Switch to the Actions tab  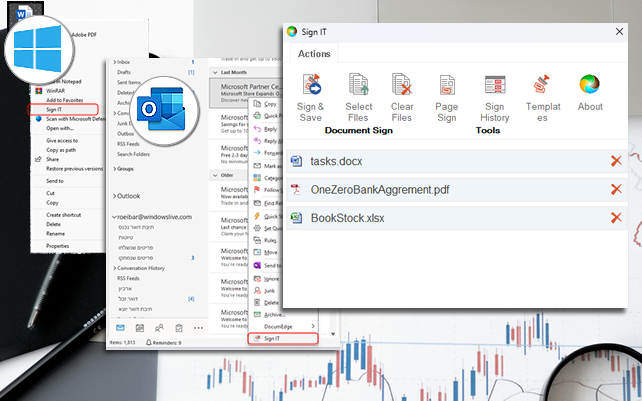tap(314, 53)
